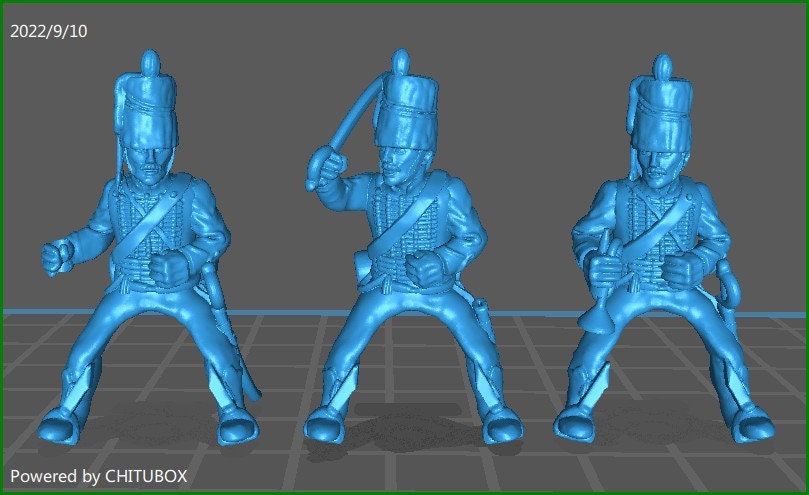Click the 2022/9/10 date label
Screen dimensions: 809x495
point(49,31)
